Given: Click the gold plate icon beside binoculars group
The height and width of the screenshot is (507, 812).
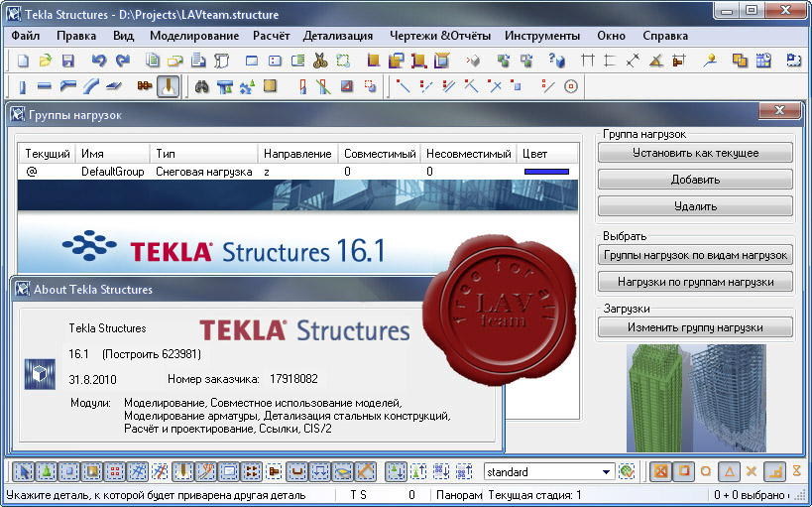Looking at the screenshot, I should point(270,86).
